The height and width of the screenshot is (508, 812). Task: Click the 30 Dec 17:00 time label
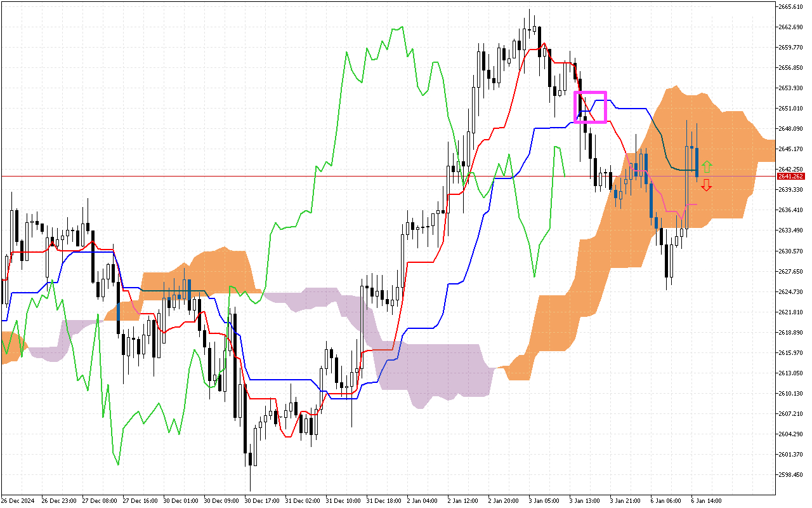click(x=262, y=501)
